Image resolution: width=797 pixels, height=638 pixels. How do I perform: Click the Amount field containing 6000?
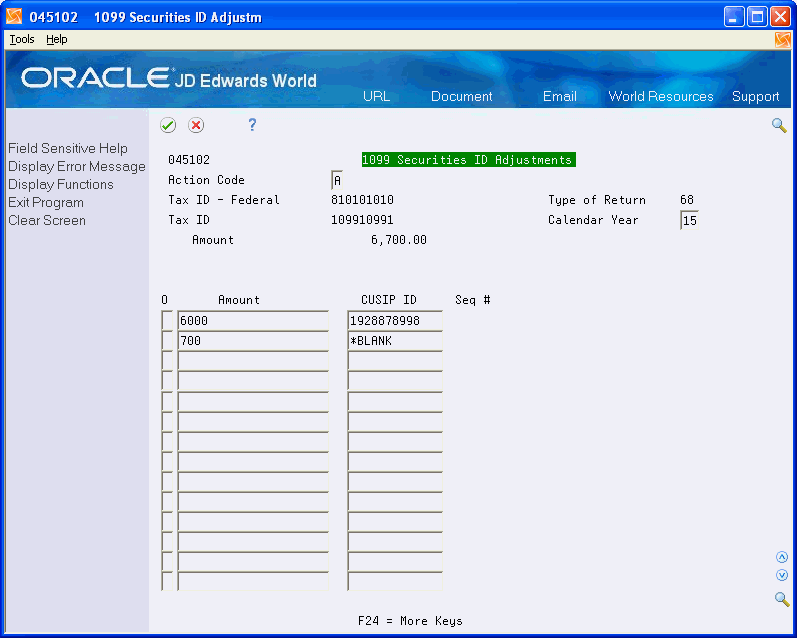coord(253,321)
